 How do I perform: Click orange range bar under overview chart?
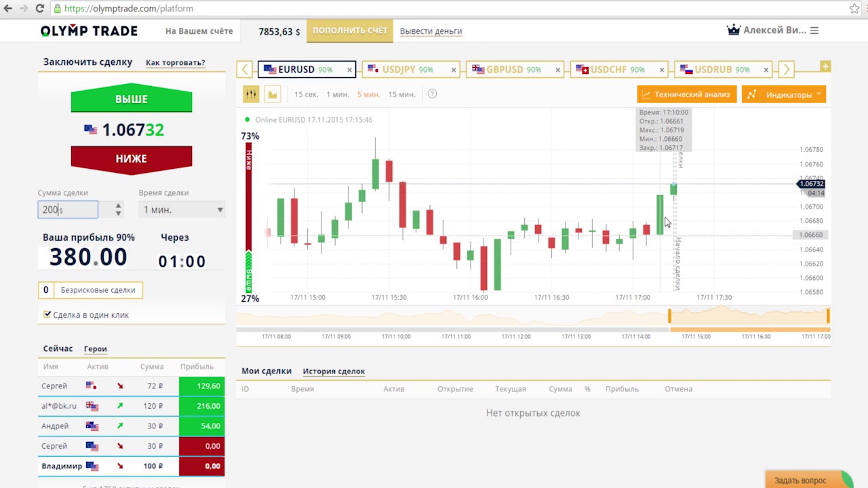pyautogui.click(x=750, y=329)
